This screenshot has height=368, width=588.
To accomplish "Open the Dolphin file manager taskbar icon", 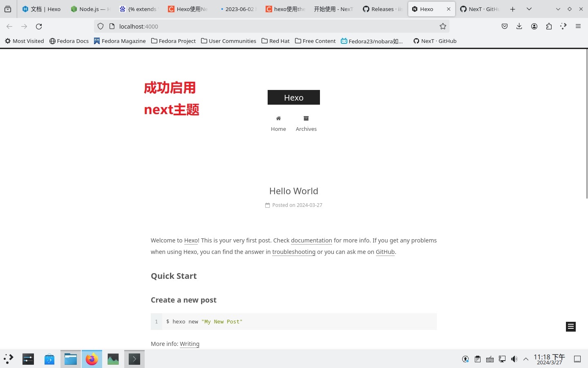I will (x=71, y=359).
